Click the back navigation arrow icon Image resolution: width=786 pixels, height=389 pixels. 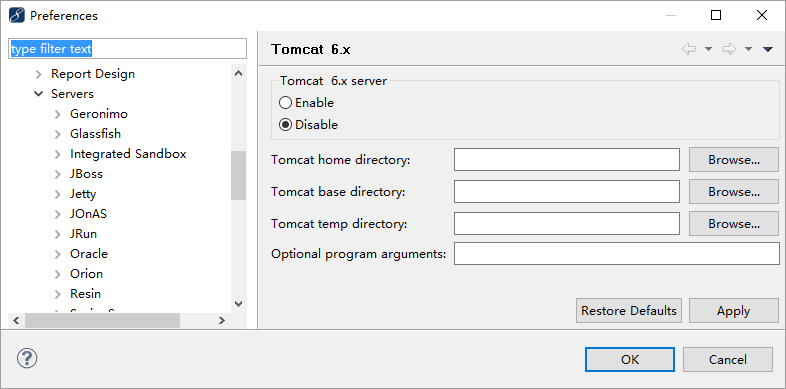click(689, 49)
